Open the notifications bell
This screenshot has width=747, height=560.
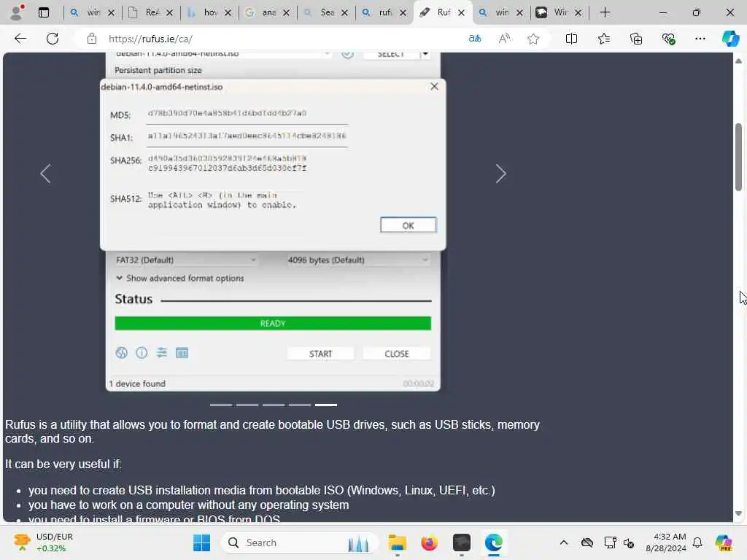tap(697, 542)
